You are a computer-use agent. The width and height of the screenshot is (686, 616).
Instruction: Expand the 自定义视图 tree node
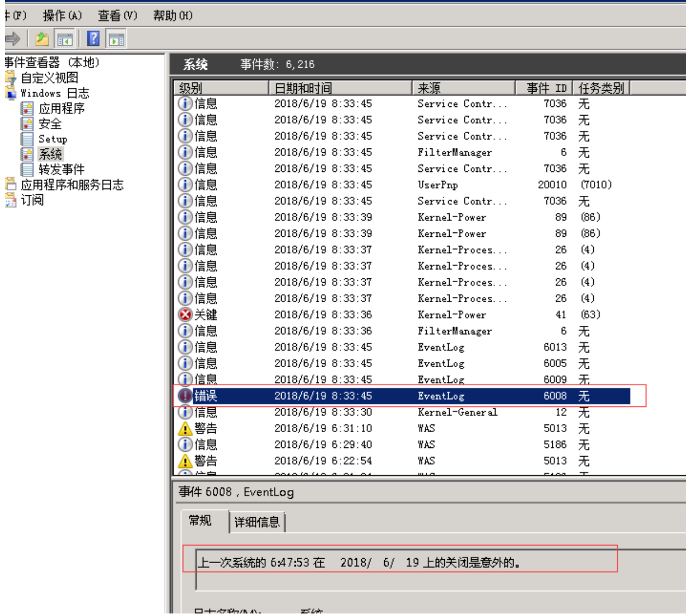49,78
